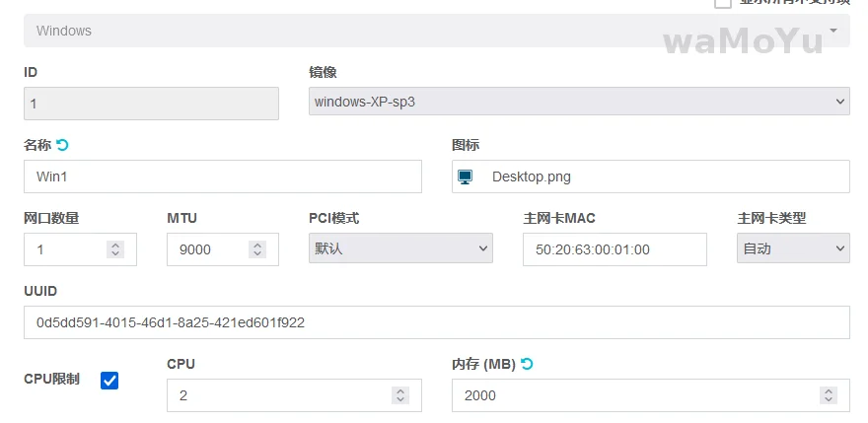Click the 内存 field showing 2000
Image resolution: width=868 pixels, height=423 pixels.
pyautogui.click(x=631, y=395)
